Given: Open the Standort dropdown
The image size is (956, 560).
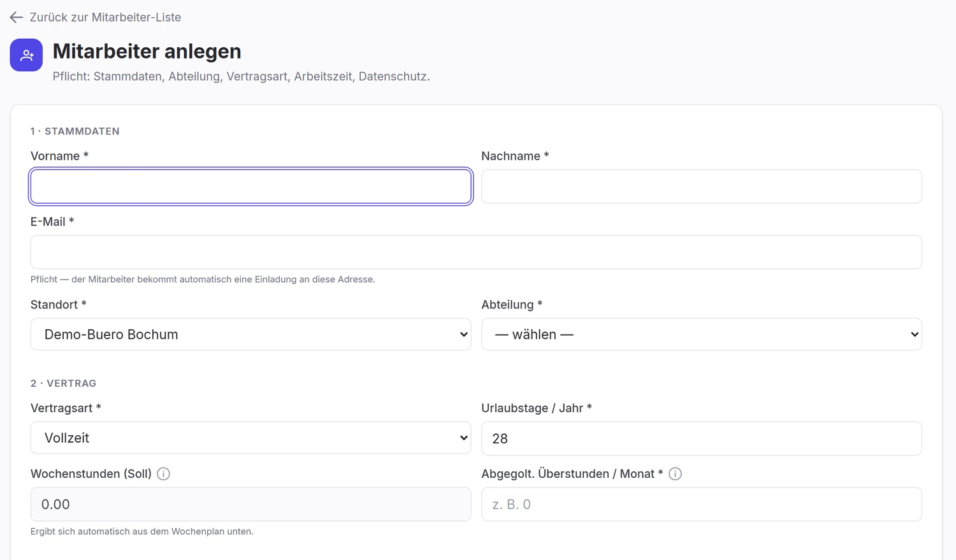Looking at the screenshot, I should pyautogui.click(x=250, y=334).
